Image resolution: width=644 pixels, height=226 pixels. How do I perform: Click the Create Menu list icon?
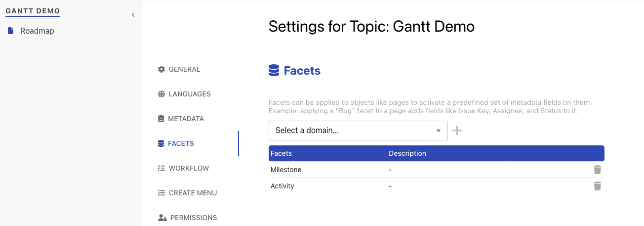(x=161, y=193)
